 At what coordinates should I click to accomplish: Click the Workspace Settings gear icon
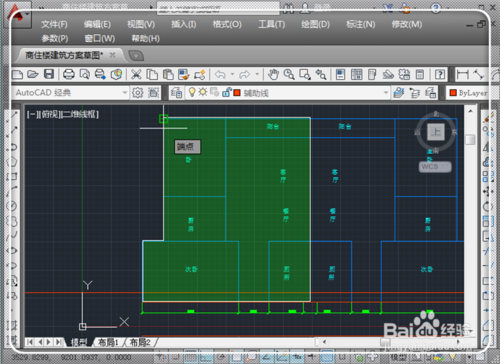pyautogui.click(x=138, y=93)
